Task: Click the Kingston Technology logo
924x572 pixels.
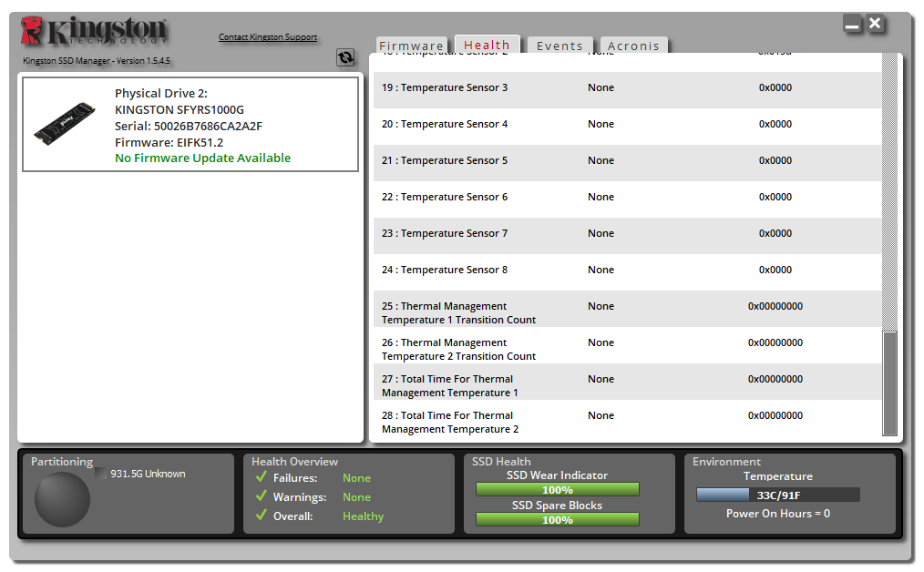Action: pos(94,31)
